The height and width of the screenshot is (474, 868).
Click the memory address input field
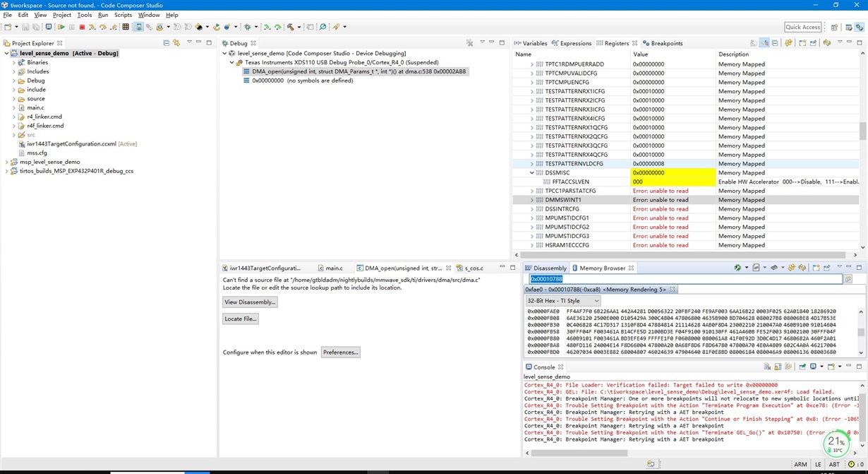coord(685,279)
